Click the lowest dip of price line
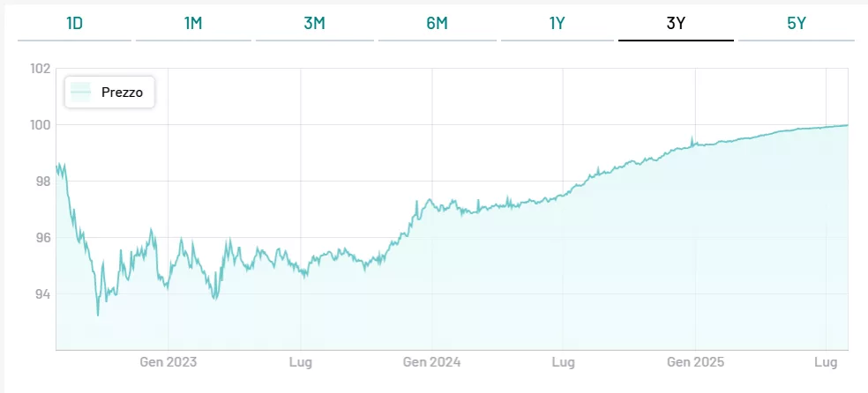Viewport: 868px width, 393px height. tap(98, 315)
